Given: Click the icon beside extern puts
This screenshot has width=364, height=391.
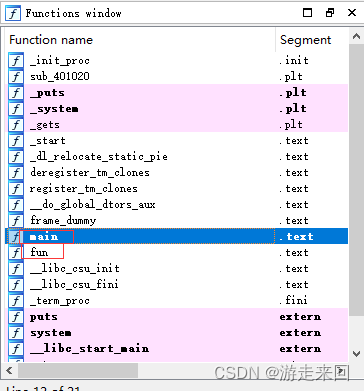Looking at the screenshot, I should (x=16, y=317).
